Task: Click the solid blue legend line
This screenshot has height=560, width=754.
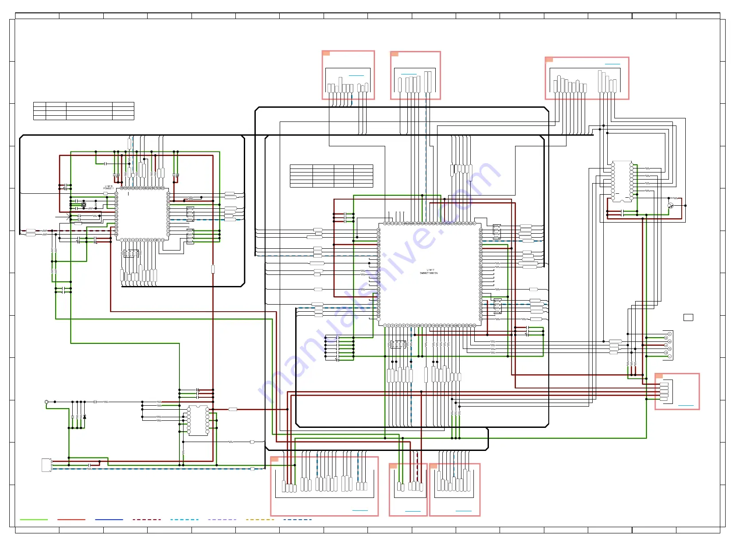Action: 109,520
